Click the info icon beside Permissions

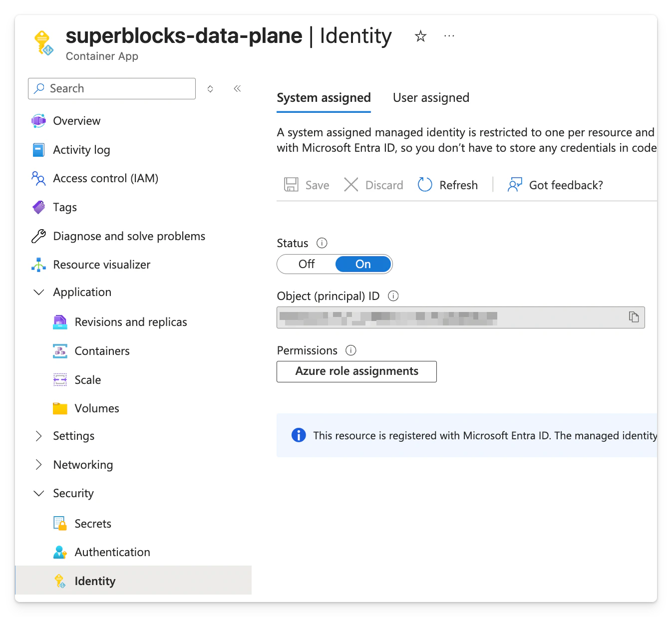pos(351,350)
